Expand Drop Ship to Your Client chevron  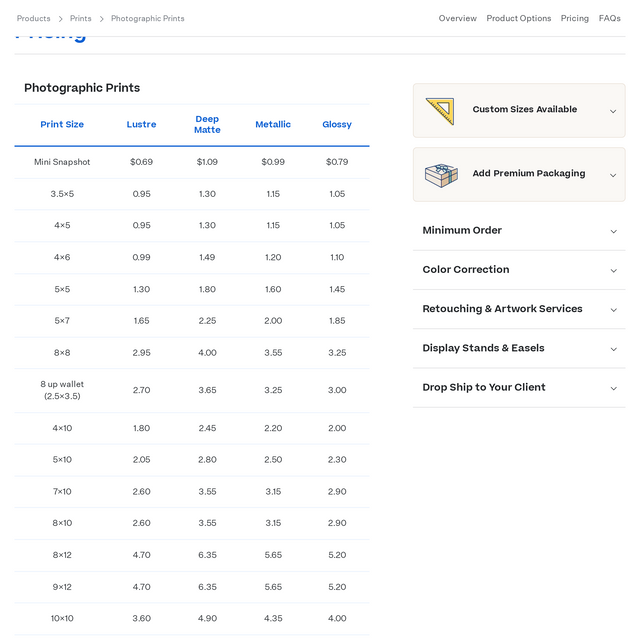pyautogui.click(x=613, y=388)
